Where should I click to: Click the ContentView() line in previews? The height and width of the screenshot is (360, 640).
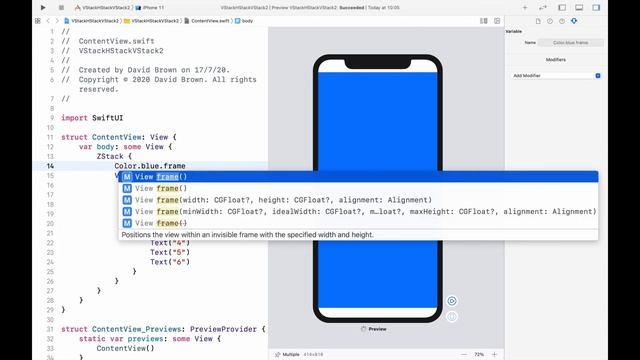(126, 348)
